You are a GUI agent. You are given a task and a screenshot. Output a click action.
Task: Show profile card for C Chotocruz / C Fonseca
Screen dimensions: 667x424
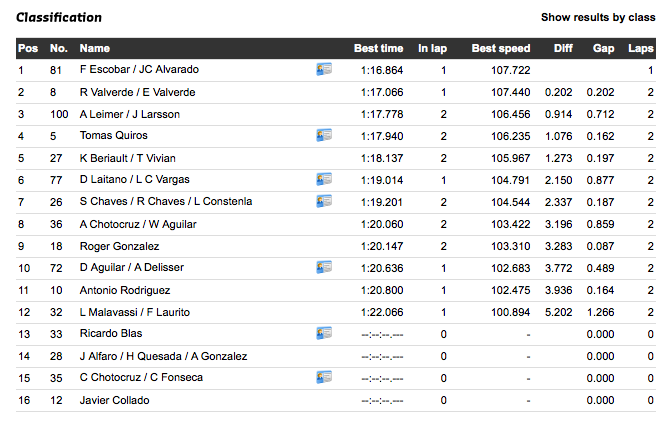point(324,378)
